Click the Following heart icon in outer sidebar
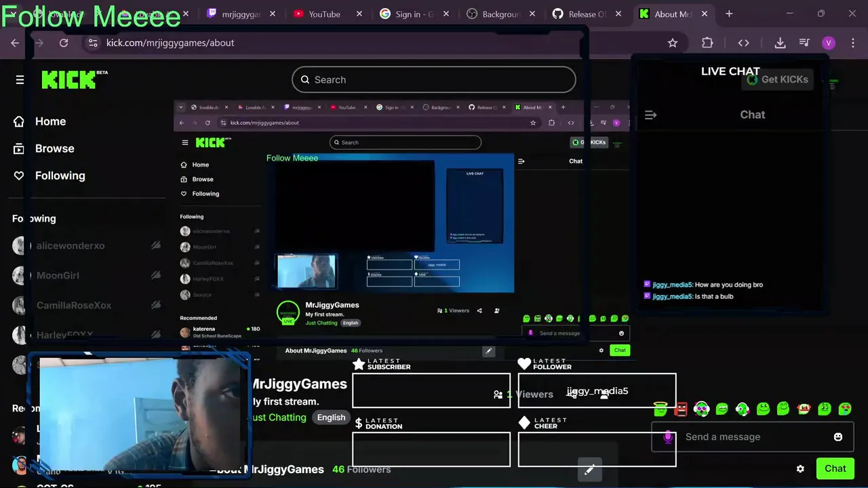This screenshot has height=488, width=868. pos(19,176)
